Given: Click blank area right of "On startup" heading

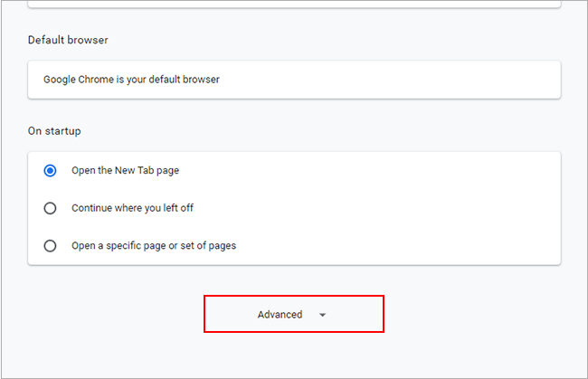Looking at the screenshot, I should click(317, 131).
